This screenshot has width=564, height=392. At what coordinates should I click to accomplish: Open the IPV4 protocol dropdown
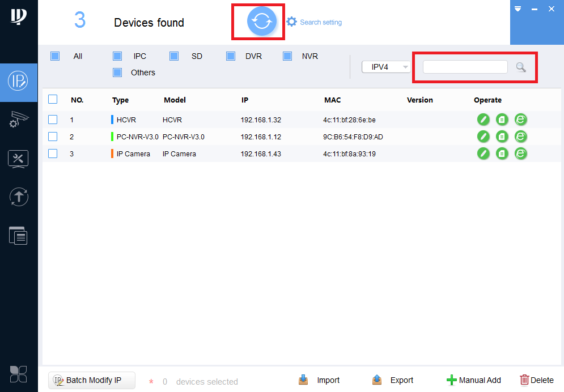click(x=386, y=67)
